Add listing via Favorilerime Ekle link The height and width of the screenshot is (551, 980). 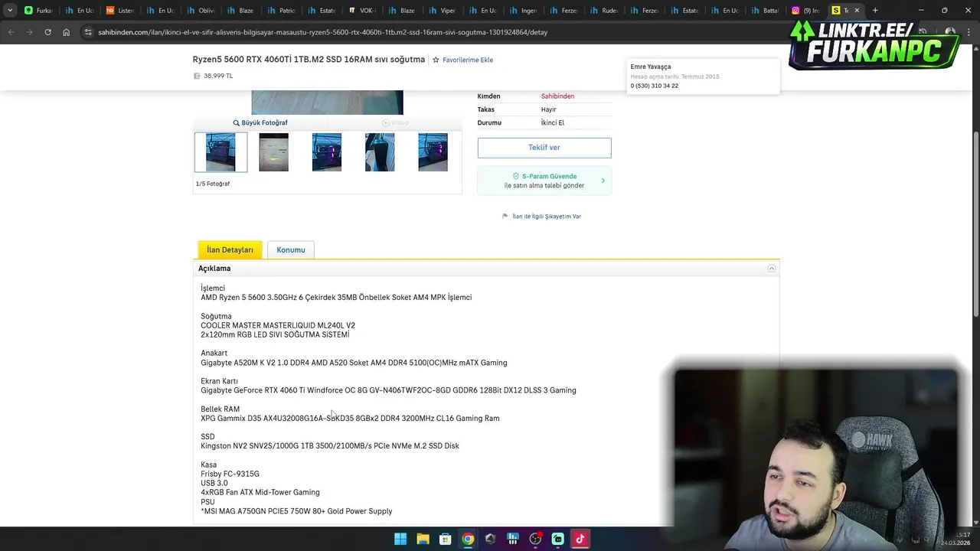[467, 60]
